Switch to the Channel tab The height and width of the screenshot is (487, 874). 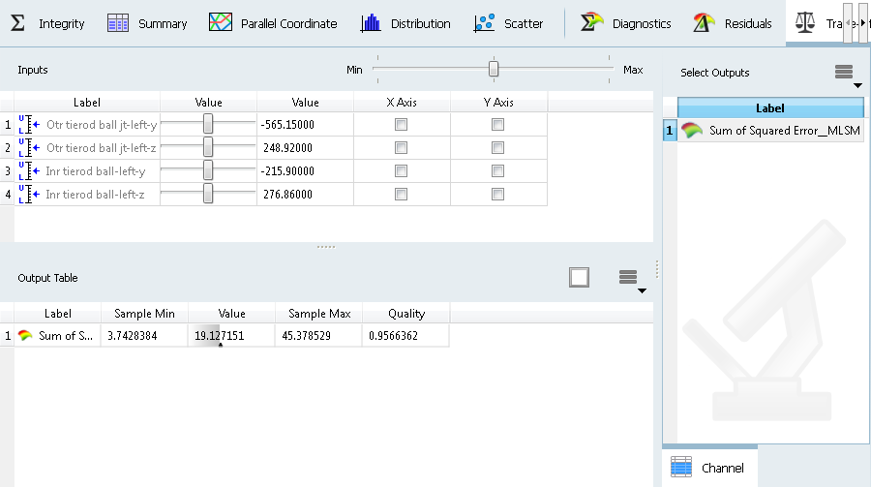pos(710,467)
